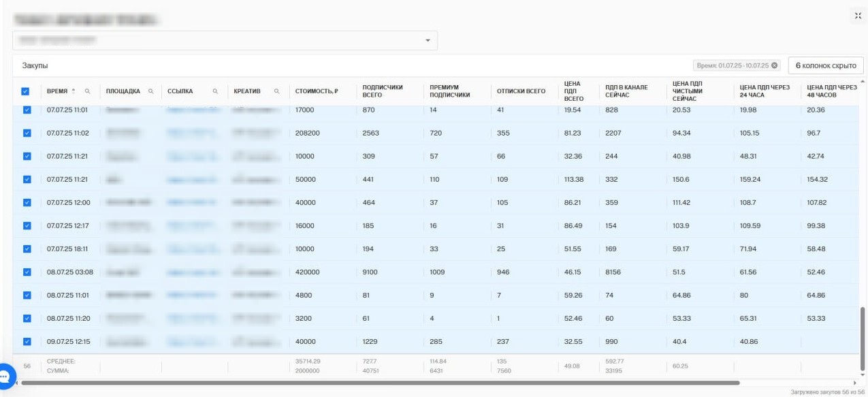This screenshot has height=397, width=868.
Task: Click footer average price 49.08
Action: pos(573,366)
